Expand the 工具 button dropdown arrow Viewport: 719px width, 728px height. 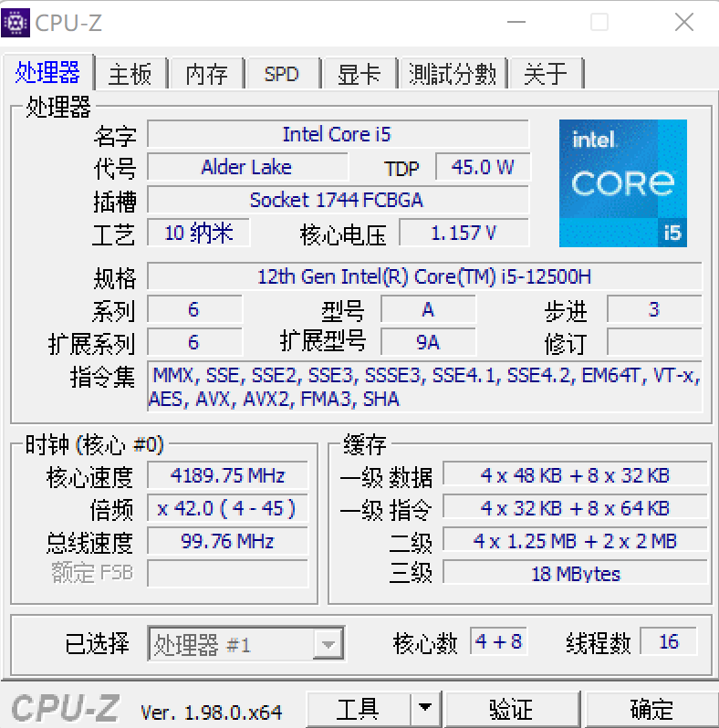(x=424, y=708)
